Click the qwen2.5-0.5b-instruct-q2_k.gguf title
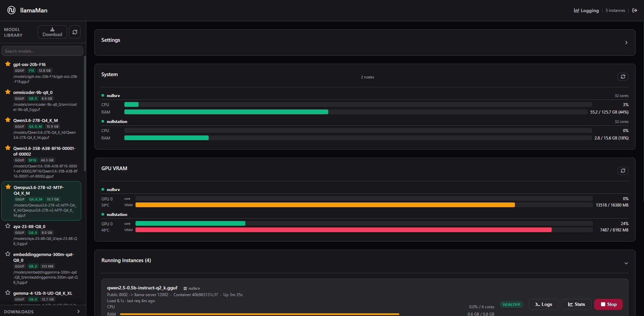The width and height of the screenshot is (644, 316). click(142, 288)
